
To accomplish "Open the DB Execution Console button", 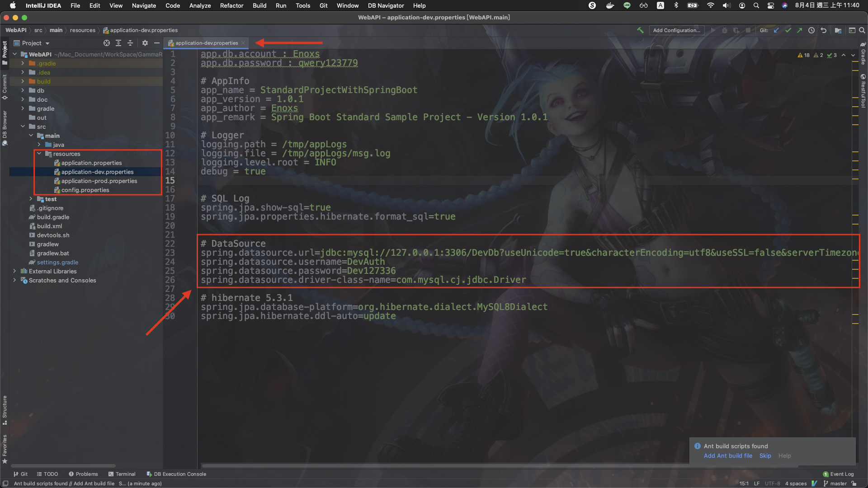I will (176, 474).
